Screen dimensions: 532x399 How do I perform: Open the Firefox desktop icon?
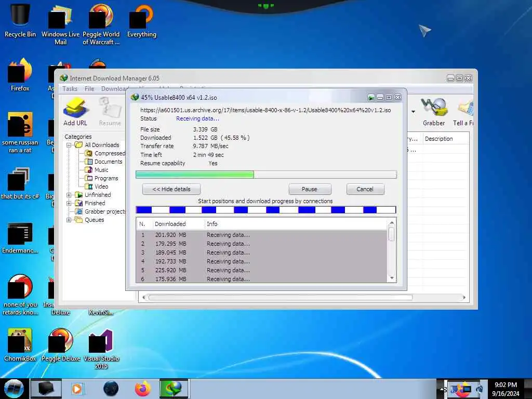(x=20, y=75)
